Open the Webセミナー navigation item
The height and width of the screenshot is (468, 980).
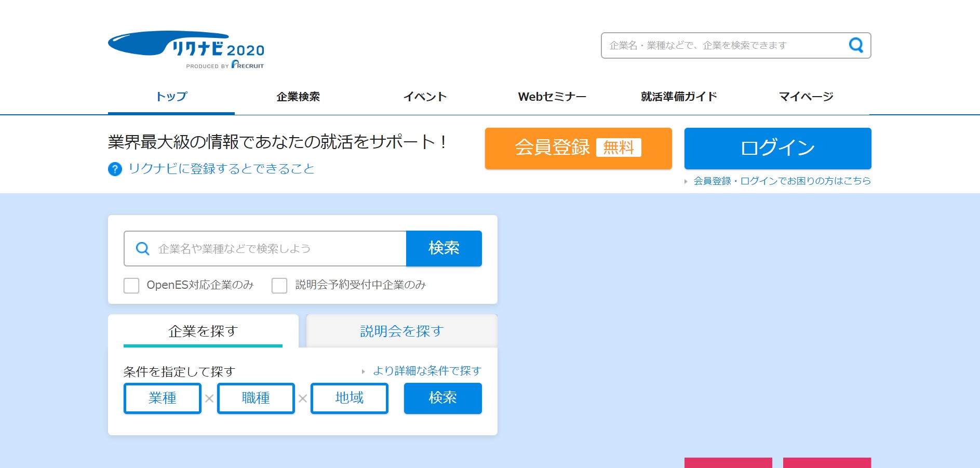tap(552, 97)
